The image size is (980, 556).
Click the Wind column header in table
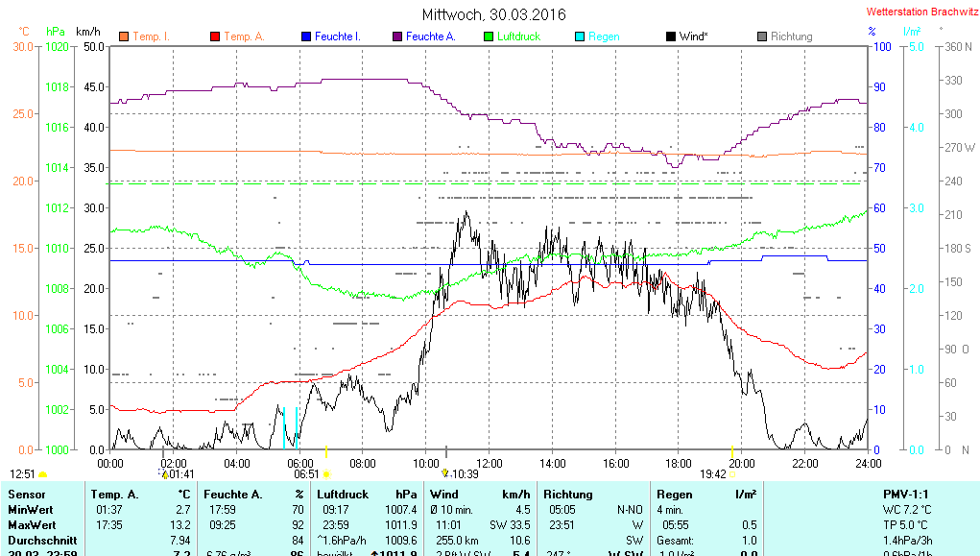446,494
